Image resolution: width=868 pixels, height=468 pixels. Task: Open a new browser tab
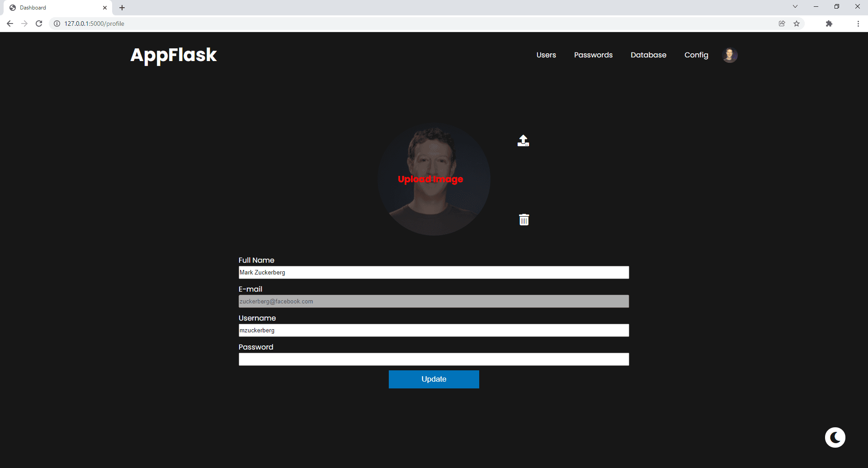click(x=122, y=8)
